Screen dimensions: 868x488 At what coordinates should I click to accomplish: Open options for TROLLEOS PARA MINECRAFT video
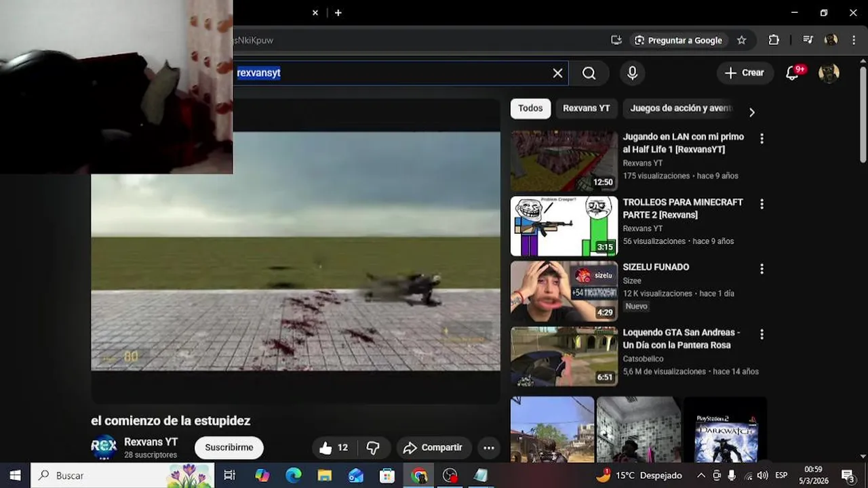762,204
